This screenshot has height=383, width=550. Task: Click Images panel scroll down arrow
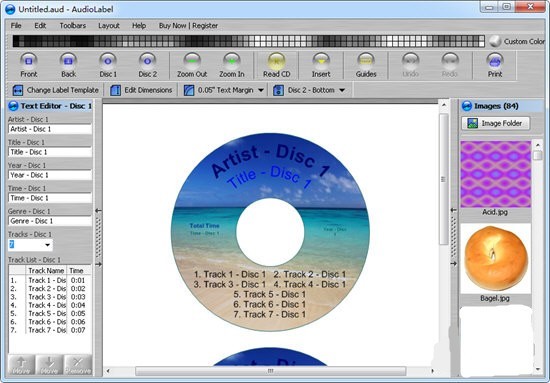point(538,369)
